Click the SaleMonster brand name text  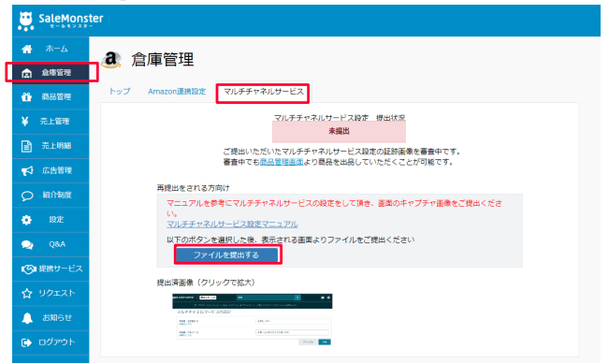coord(71,19)
